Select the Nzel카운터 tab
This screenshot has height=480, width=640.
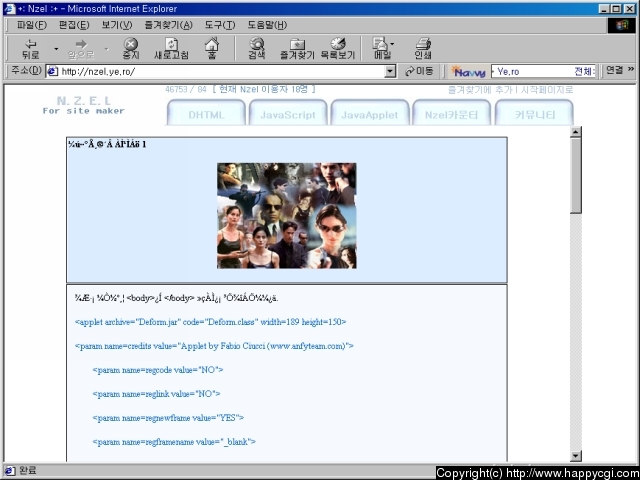(x=451, y=113)
